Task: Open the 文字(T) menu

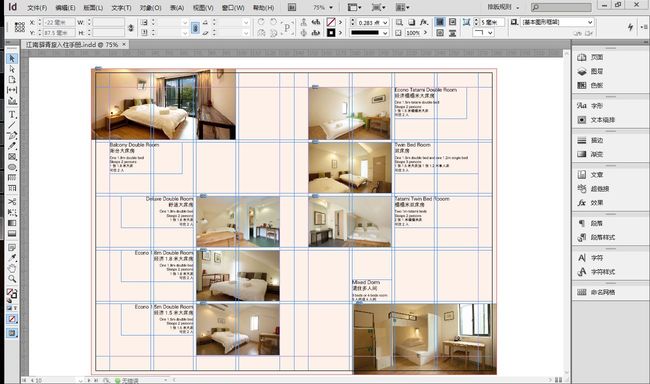Action: pyautogui.click(x=121, y=8)
